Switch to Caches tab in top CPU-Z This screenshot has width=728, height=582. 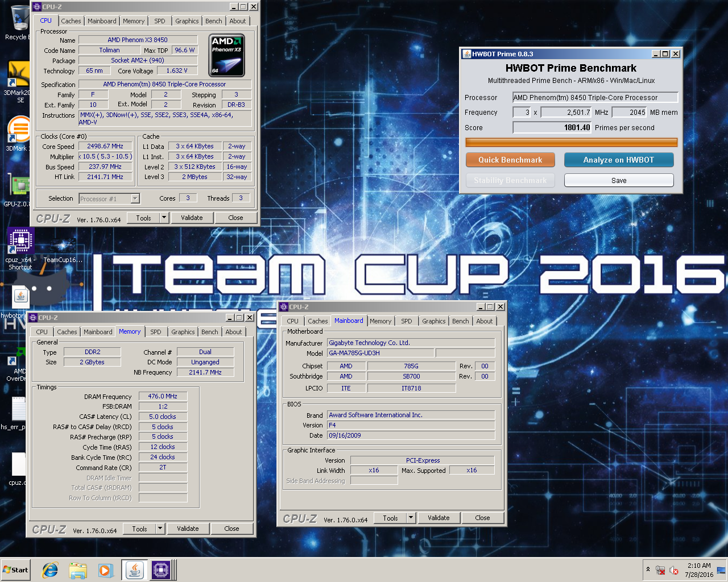pyautogui.click(x=71, y=21)
